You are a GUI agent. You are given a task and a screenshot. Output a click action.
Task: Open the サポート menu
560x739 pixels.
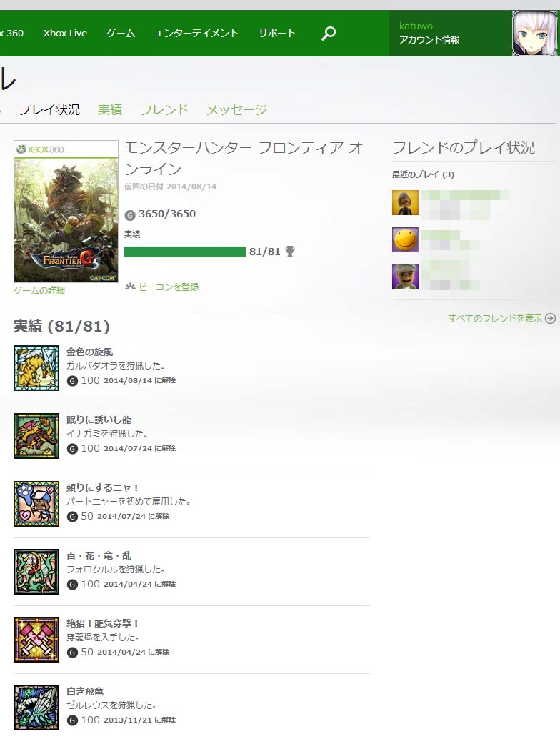tap(277, 34)
